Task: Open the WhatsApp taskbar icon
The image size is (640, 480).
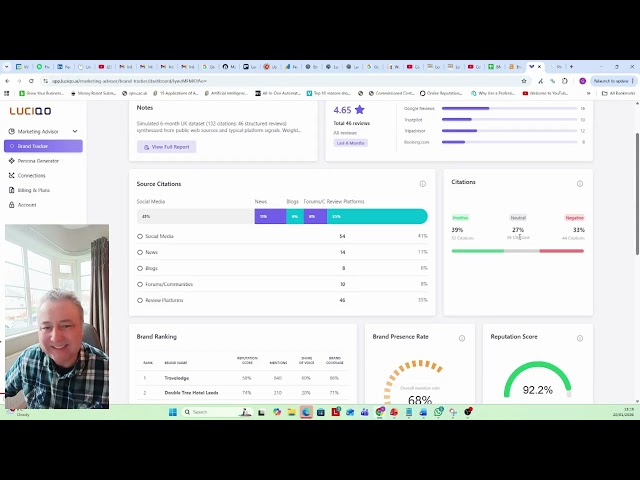Action: coord(438,412)
